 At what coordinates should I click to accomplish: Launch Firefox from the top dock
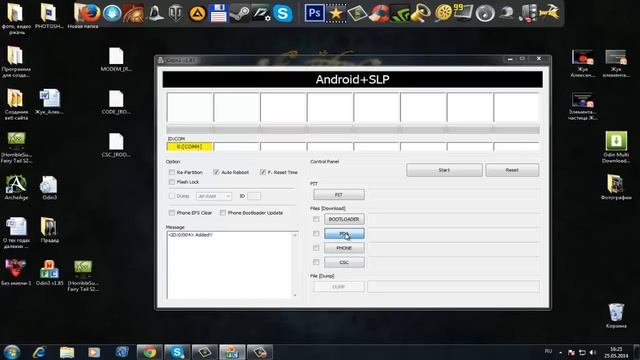tap(91, 13)
